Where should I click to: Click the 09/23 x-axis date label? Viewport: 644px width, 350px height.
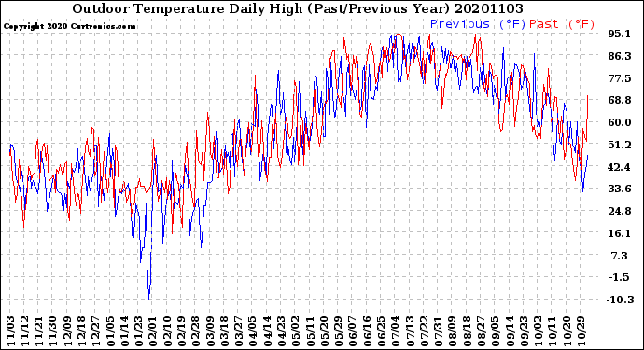click(x=523, y=331)
